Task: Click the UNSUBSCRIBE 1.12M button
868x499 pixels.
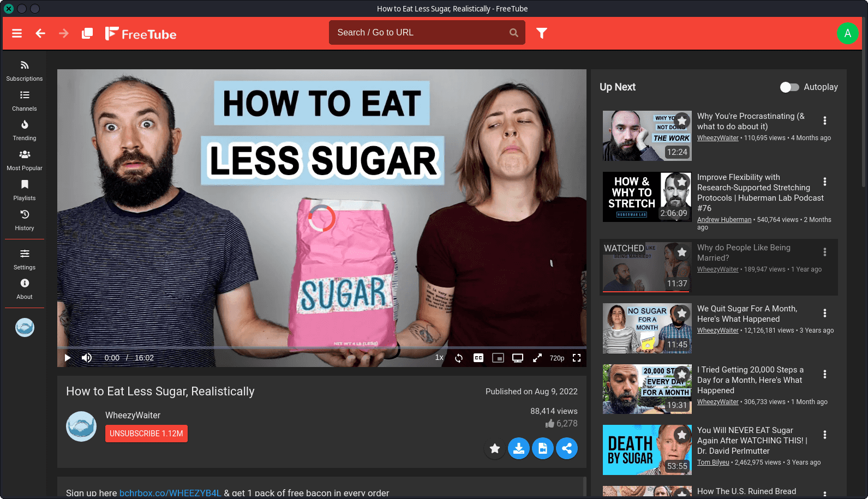Action: (x=146, y=434)
